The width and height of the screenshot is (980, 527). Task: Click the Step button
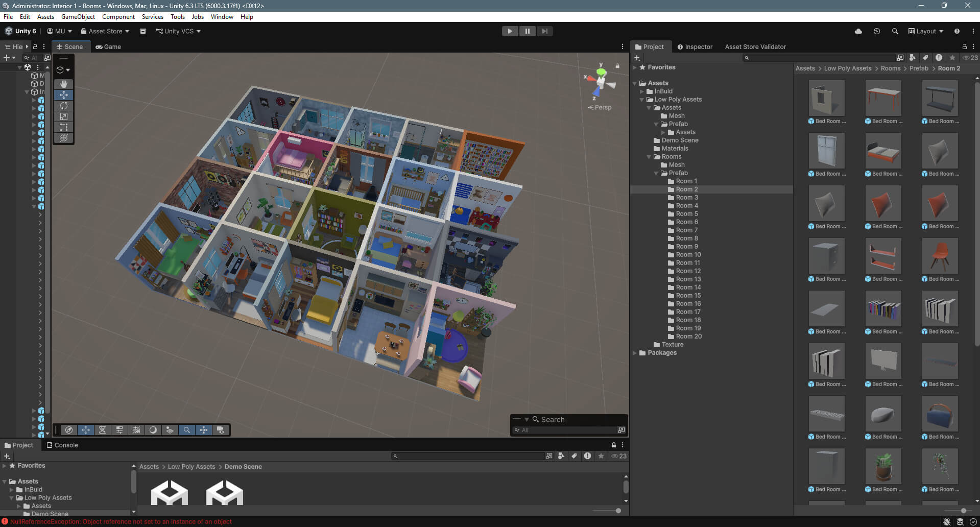point(545,31)
